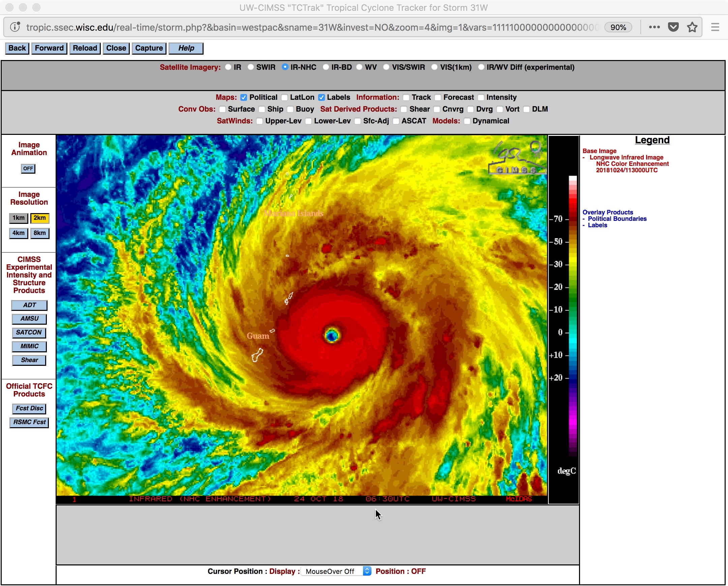Image resolution: width=728 pixels, height=586 pixels.
Task: Select the VIS(1km) imagery option
Action: click(434, 67)
